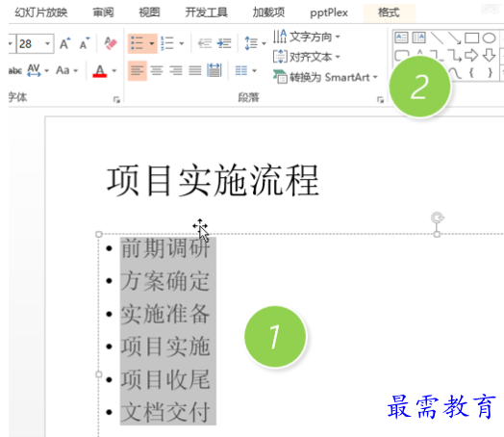Viewport: 504px width, 437px height.
Task: Align text right
Action: point(175,70)
